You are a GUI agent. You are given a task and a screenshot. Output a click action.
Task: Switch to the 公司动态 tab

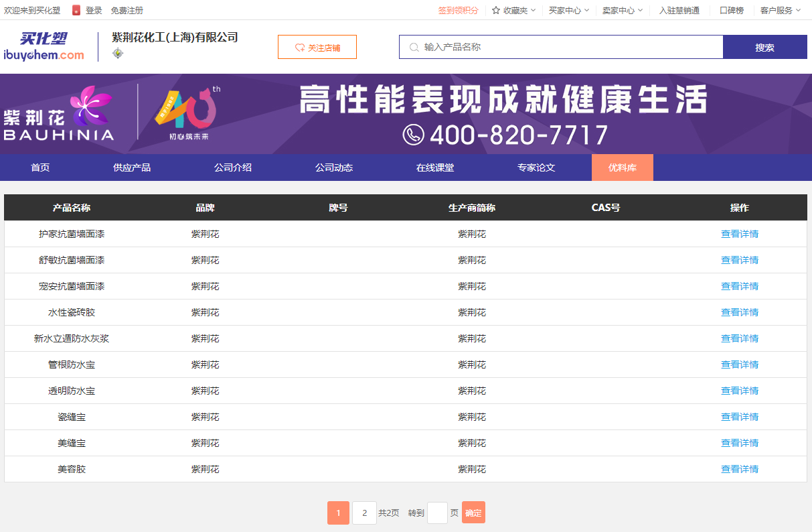334,168
